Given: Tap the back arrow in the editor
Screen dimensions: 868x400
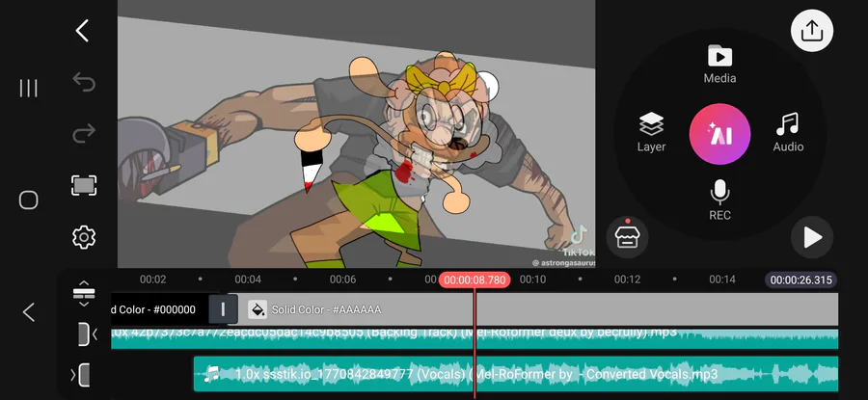Looking at the screenshot, I should pos(83,31).
